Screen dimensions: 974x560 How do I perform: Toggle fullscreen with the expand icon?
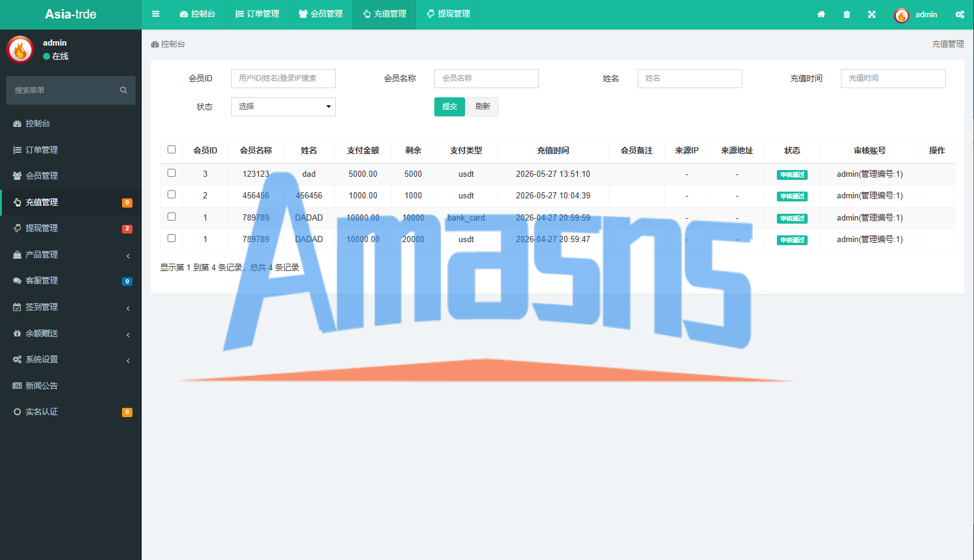pos(872,14)
